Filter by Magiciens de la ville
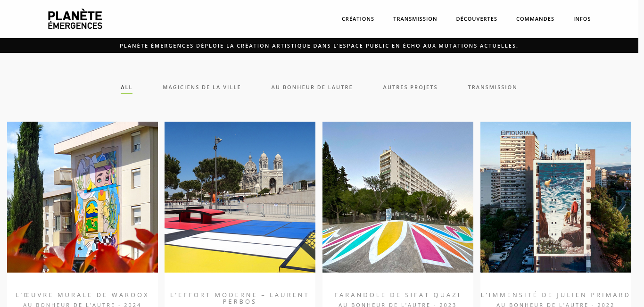The height and width of the screenshot is (307, 644). 202,87
